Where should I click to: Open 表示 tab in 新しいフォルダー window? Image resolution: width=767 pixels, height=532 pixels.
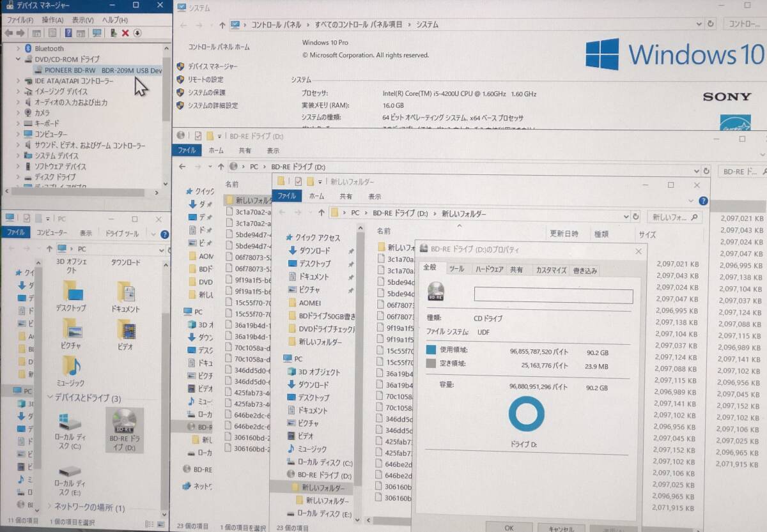click(x=375, y=197)
